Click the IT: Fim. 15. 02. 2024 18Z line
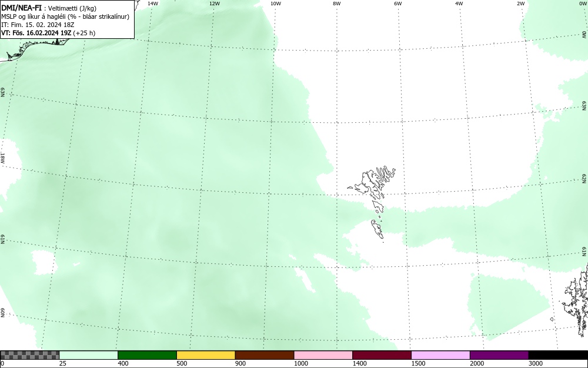 click(38, 25)
